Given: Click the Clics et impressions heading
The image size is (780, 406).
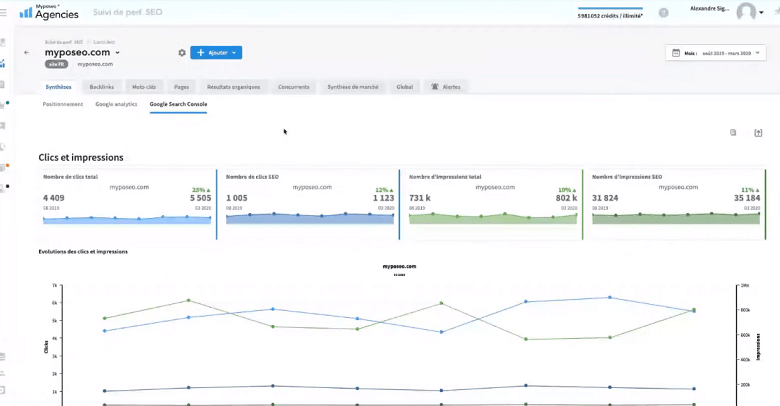Looking at the screenshot, I should point(81,157).
